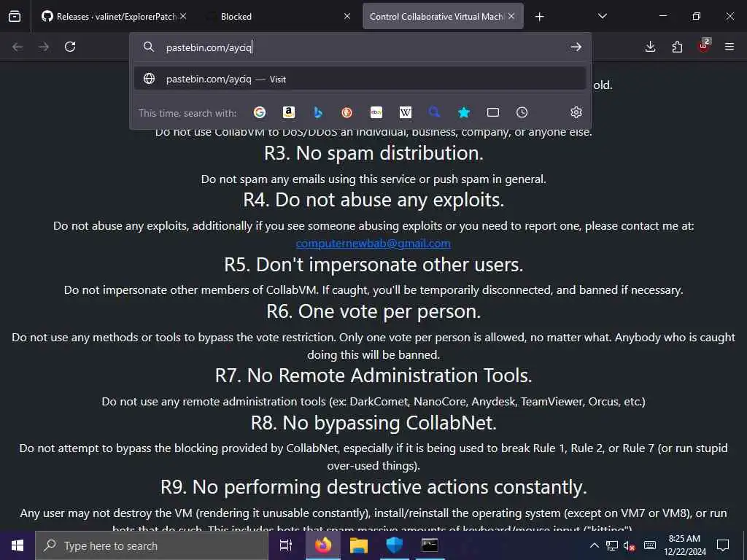Switch to Releases valinet/ExplorerPatcher tab
Viewport: 747px width, 560px height.
(x=112, y=17)
